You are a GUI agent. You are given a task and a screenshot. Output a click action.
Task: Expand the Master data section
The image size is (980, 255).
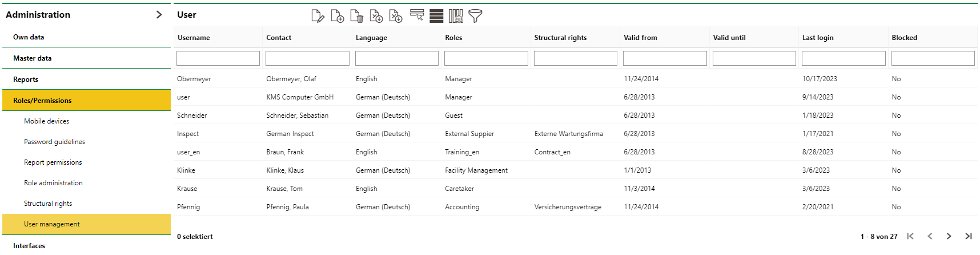(33, 58)
